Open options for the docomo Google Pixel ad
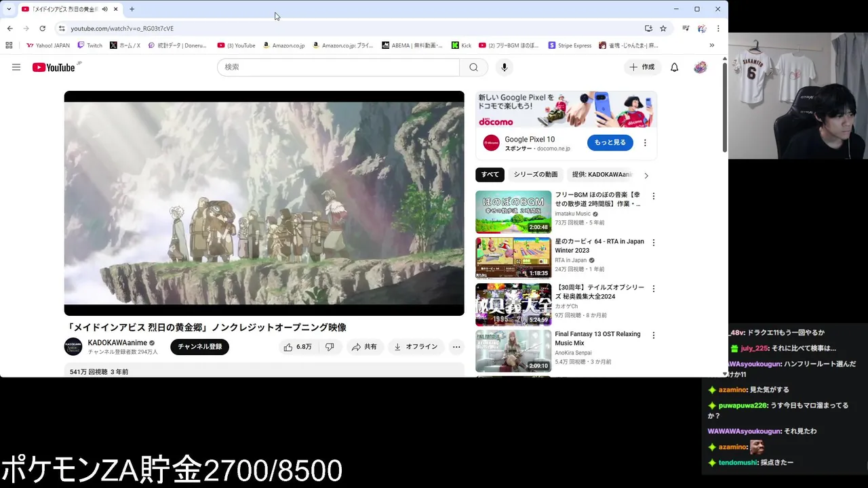This screenshot has height=488, width=868. coord(645,143)
